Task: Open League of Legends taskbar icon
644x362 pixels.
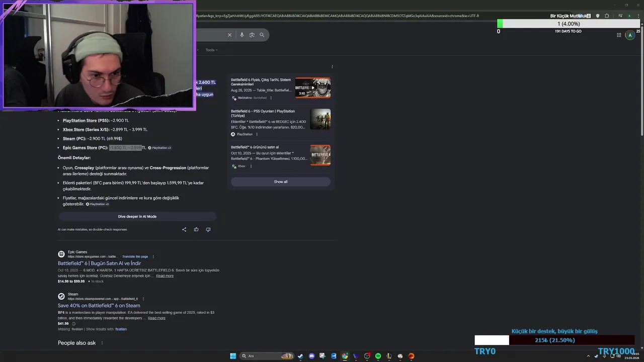Action: 389,356
